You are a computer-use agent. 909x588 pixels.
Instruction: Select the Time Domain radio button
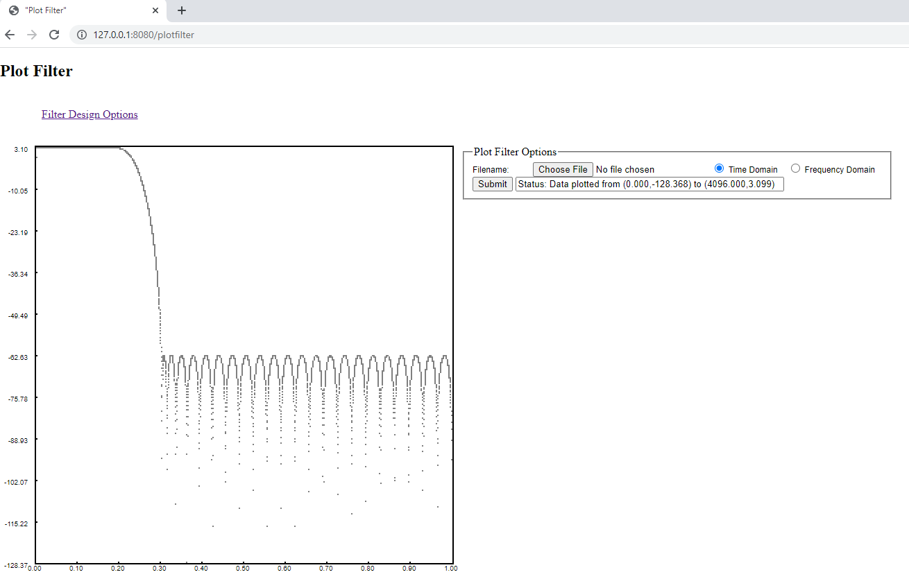[720, 168]
